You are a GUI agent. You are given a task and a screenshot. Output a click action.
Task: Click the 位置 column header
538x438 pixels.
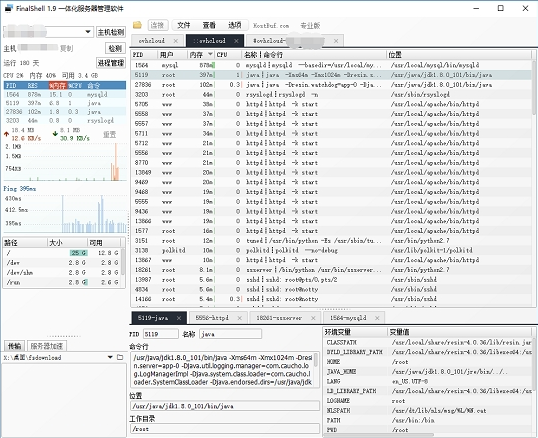459,55
